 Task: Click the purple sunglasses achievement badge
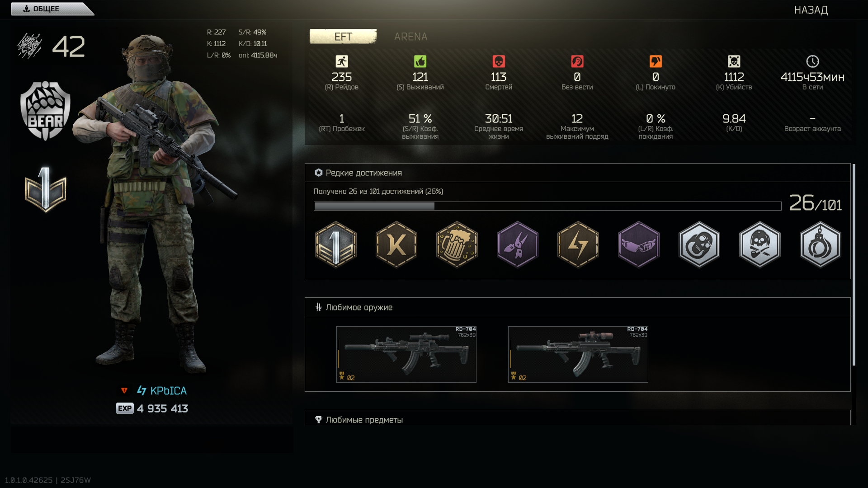click(638, 244)
